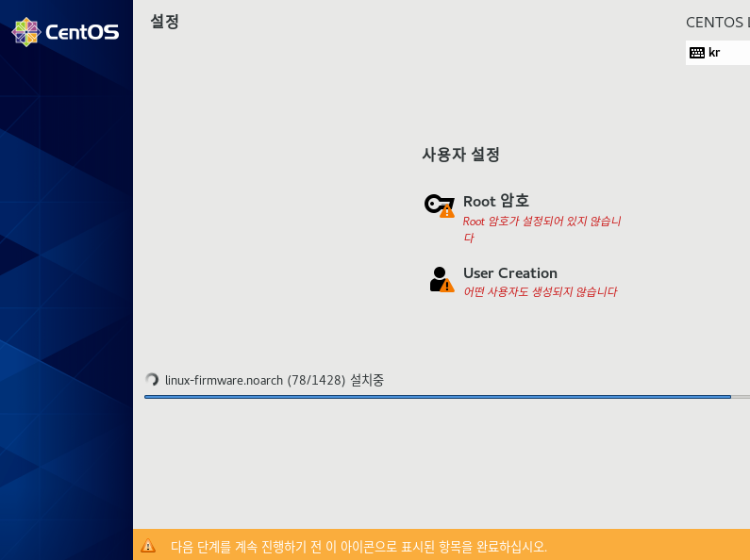Screen dimensions: 750x560
Task: Click the 설정 page title
Action: tap(164, 22)
